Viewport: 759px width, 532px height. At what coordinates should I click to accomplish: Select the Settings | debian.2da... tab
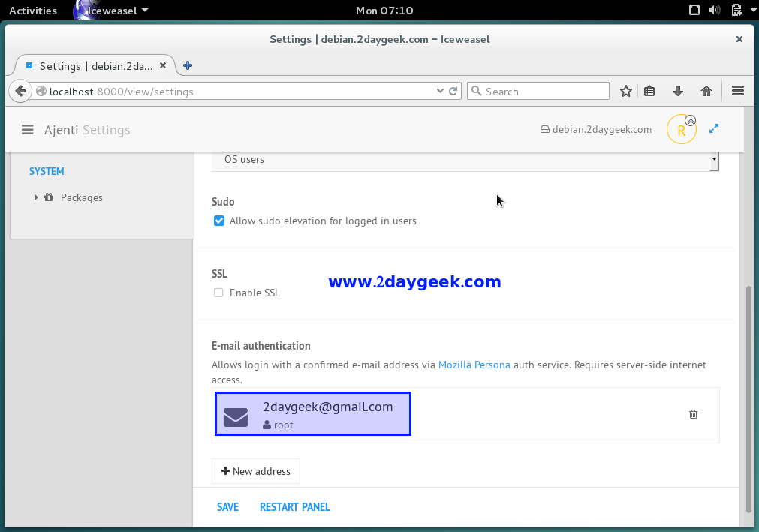95,66
